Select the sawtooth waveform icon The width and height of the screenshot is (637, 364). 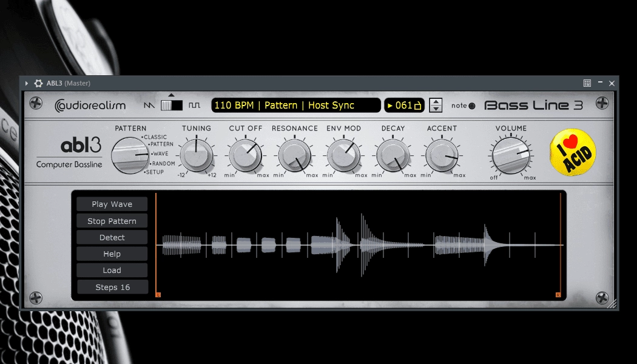[x=149, y=105]
